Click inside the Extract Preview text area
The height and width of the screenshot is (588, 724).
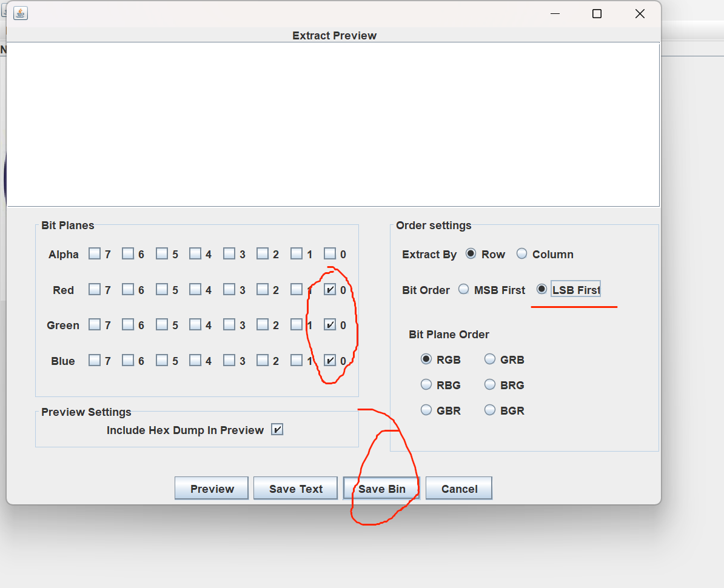click(333, 124)
